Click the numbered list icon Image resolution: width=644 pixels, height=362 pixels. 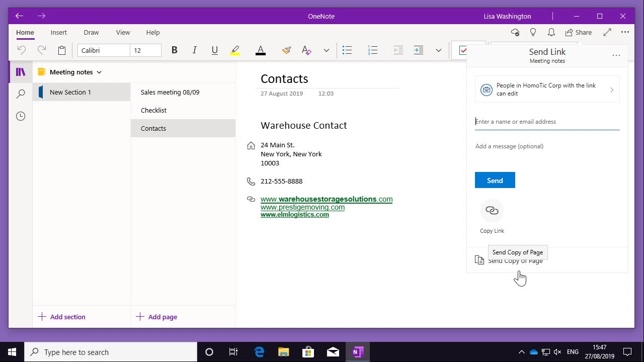click(373, 50)
